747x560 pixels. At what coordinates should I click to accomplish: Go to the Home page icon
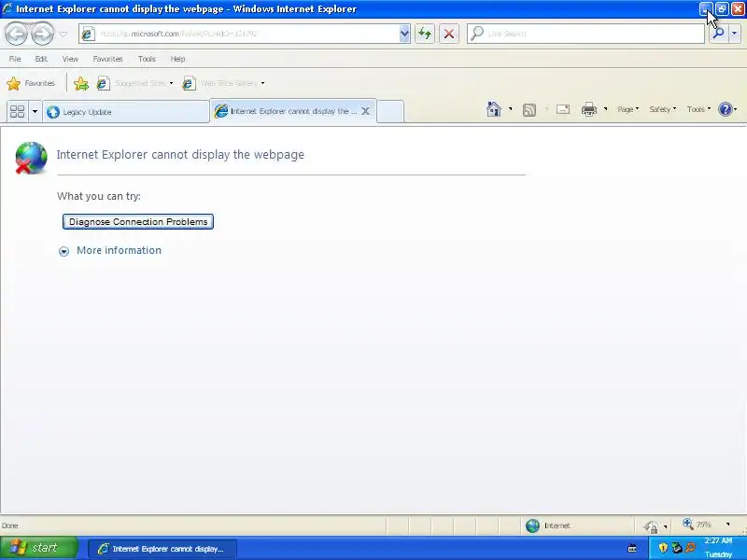click(494, 109)
